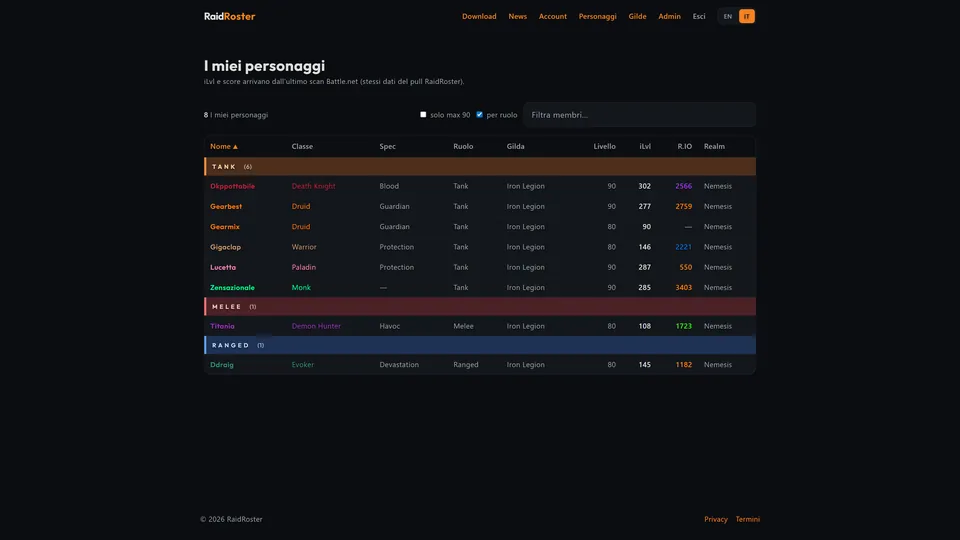Open character Gigaclap
Image resolution: width=960 pixels, height=540 pixels.
(x=225, y=247)
